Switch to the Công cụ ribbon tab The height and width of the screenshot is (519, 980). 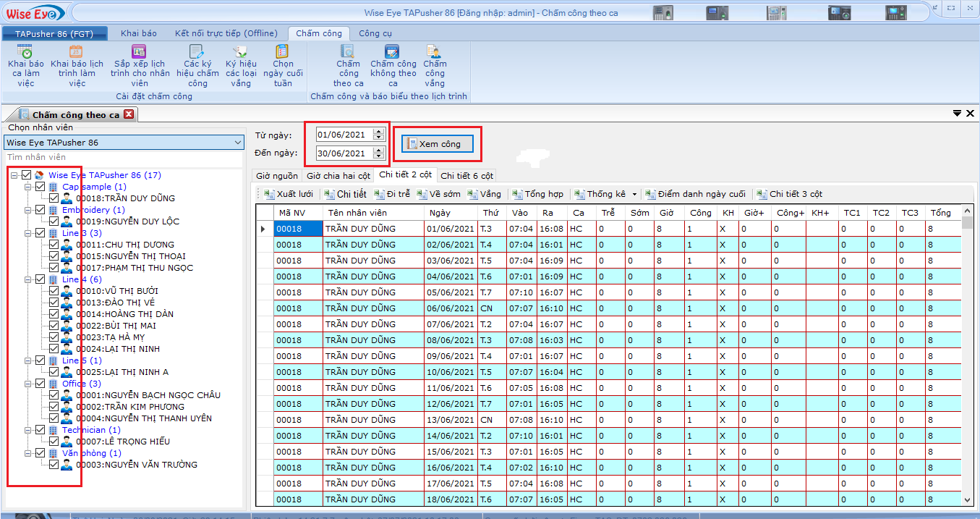(375, 33)
